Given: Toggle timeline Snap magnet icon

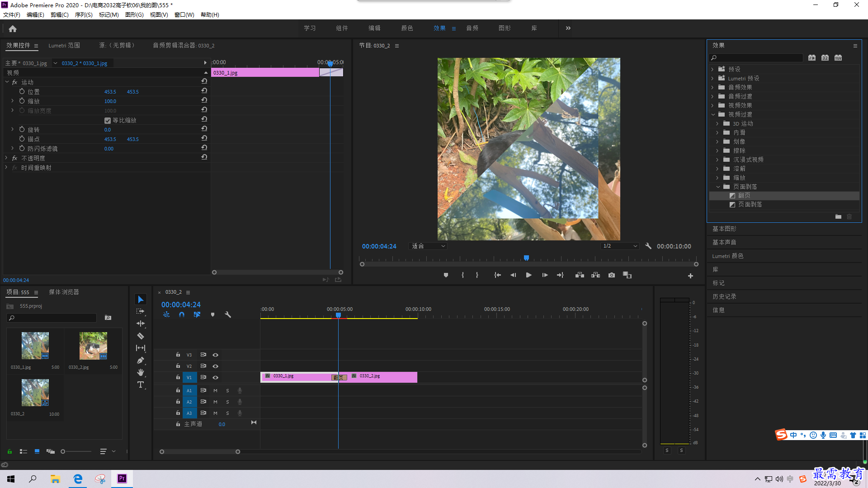Looking at the screenshot, I should pyautogui.click(x=181, y=314).
